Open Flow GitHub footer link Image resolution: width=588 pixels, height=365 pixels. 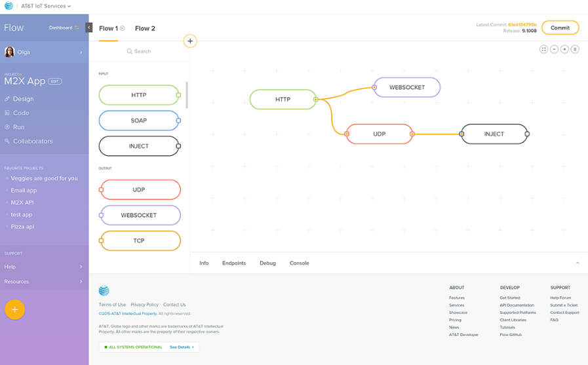[511, 335]
